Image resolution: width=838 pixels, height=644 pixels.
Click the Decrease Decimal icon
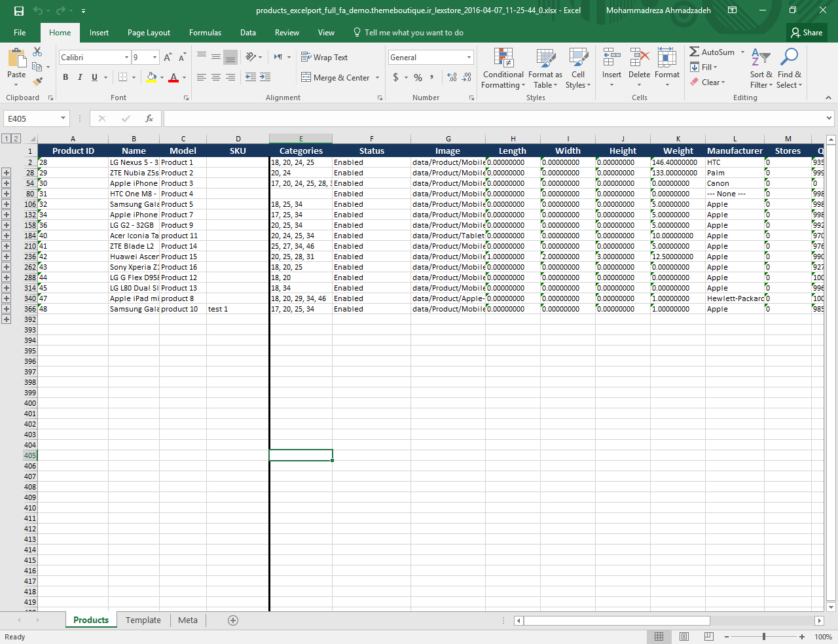pos(467,77)
